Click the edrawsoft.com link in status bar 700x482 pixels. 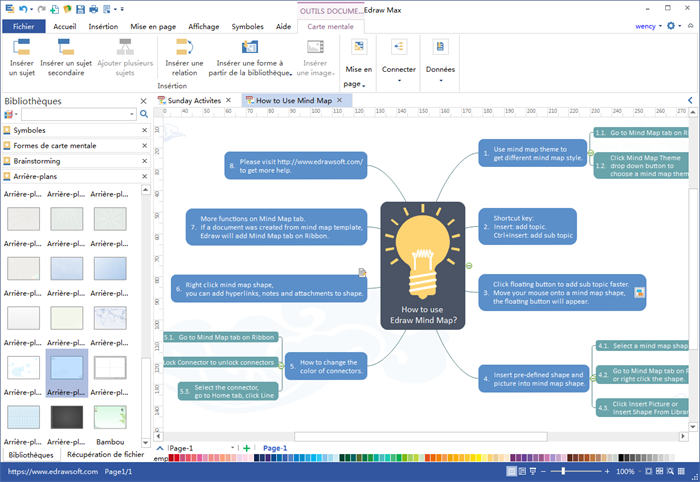pos(47,471)
